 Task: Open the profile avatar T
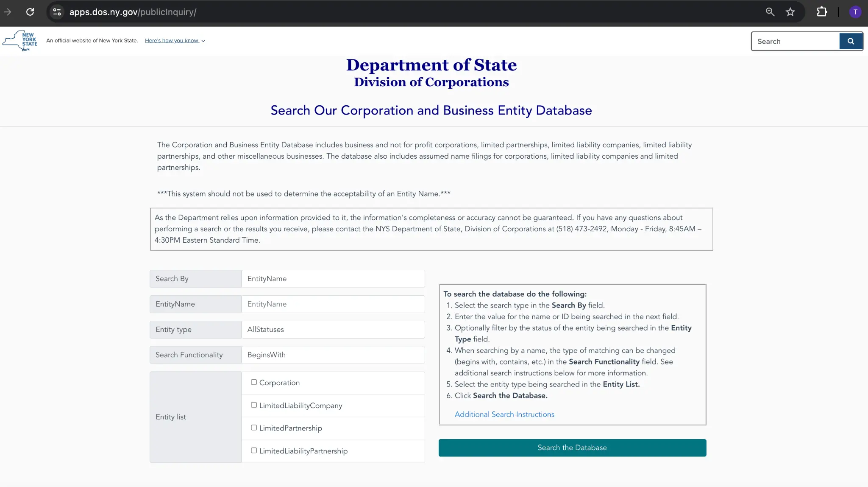point(855,12)
